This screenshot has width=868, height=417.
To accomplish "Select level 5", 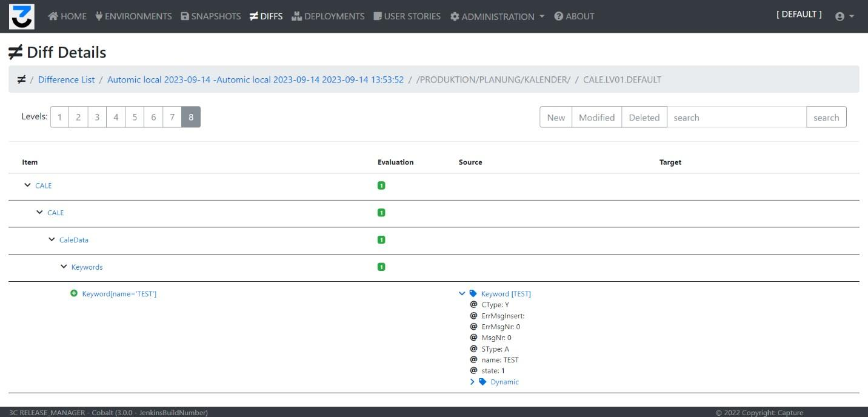I will [x=135, y=118].
